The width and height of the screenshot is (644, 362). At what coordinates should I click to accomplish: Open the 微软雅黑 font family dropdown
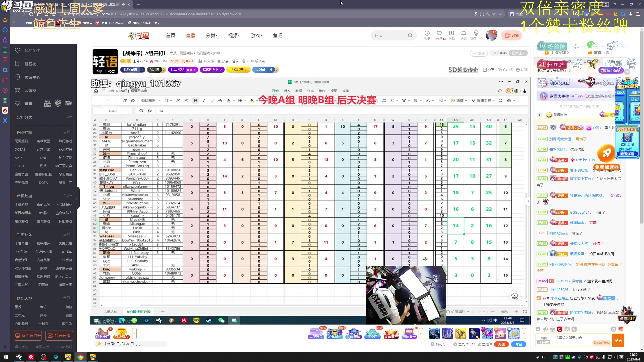point(151,101)
